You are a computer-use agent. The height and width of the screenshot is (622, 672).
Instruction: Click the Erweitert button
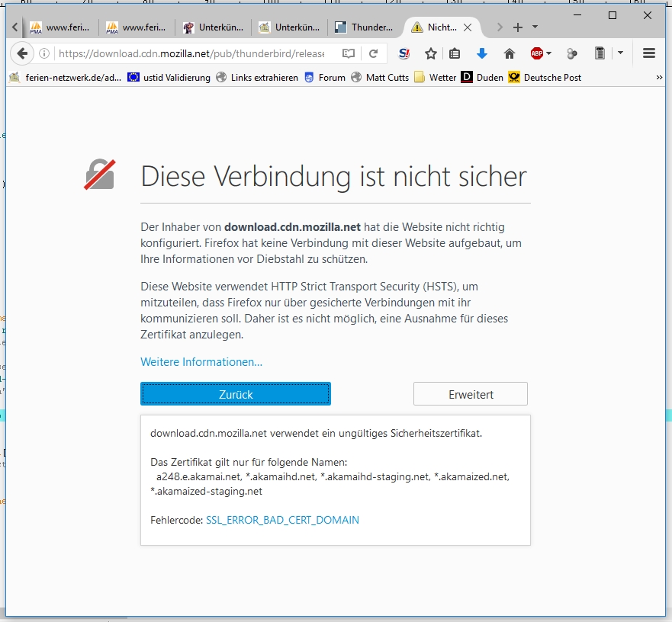471,393
